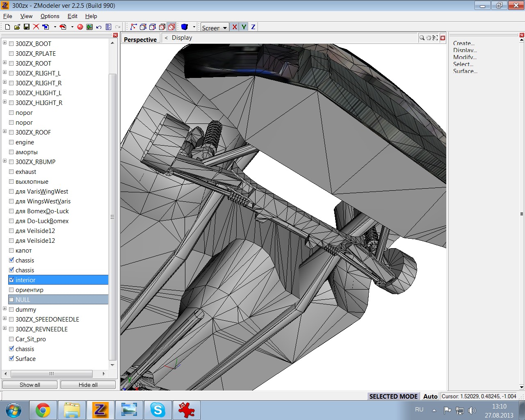Viewport: 525px width, 420px height.
Task: Click the red X delete toolbar icon
Action: pos(36,27)
